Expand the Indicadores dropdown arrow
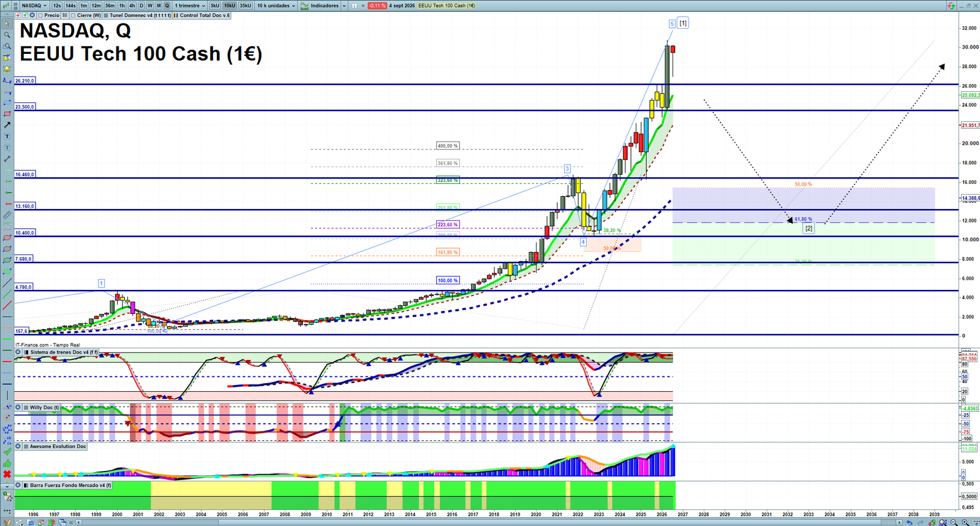This screenshot has width=980, height=526. coord(344,6)
